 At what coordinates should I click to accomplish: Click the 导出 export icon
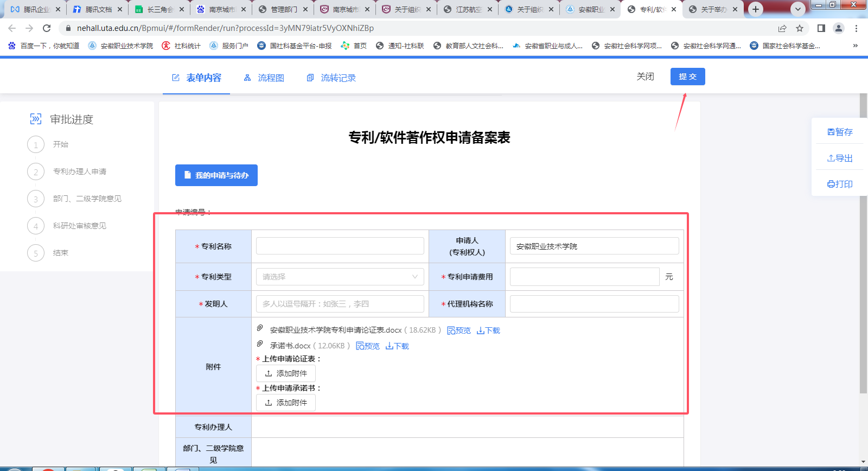click(x=831, y=158)
